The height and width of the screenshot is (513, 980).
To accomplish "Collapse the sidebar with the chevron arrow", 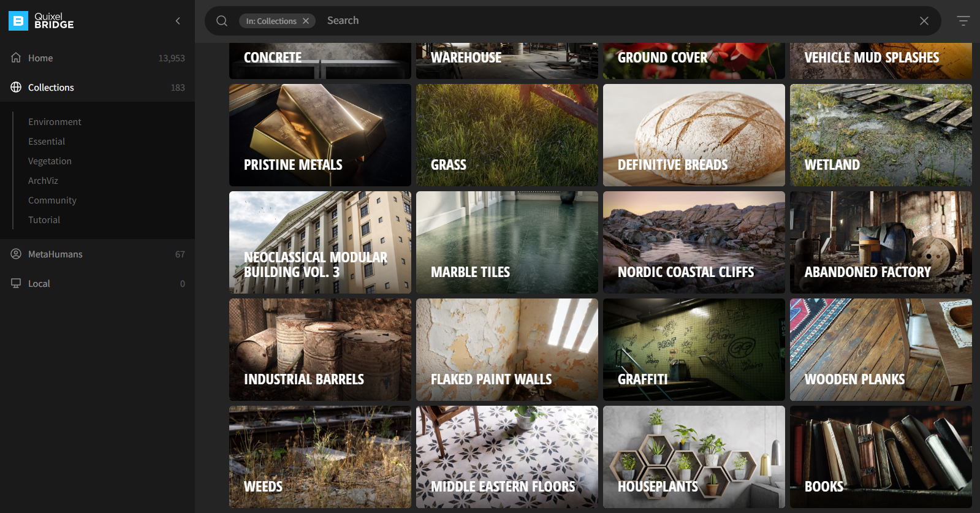I will [x=178, y=21].
